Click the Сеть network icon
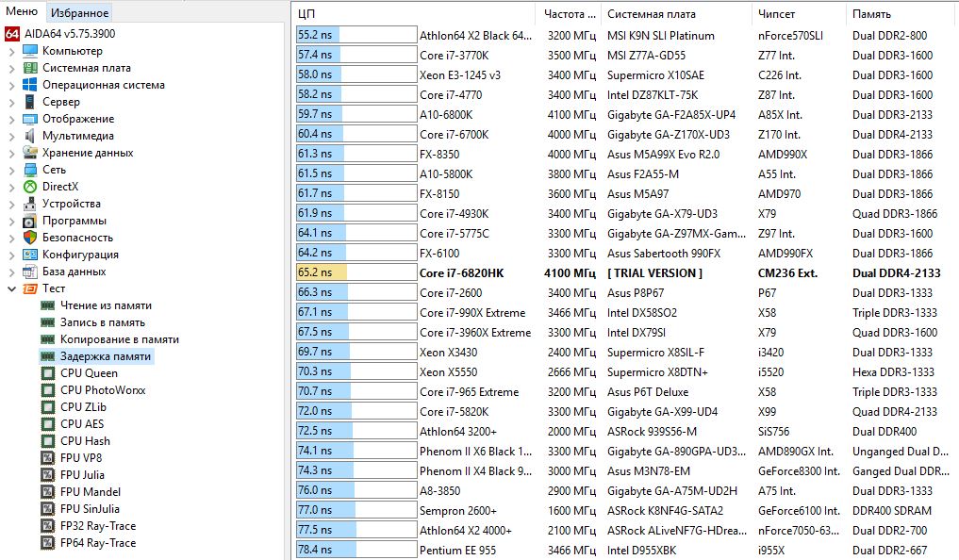The image size is (959, 560). 30,170
